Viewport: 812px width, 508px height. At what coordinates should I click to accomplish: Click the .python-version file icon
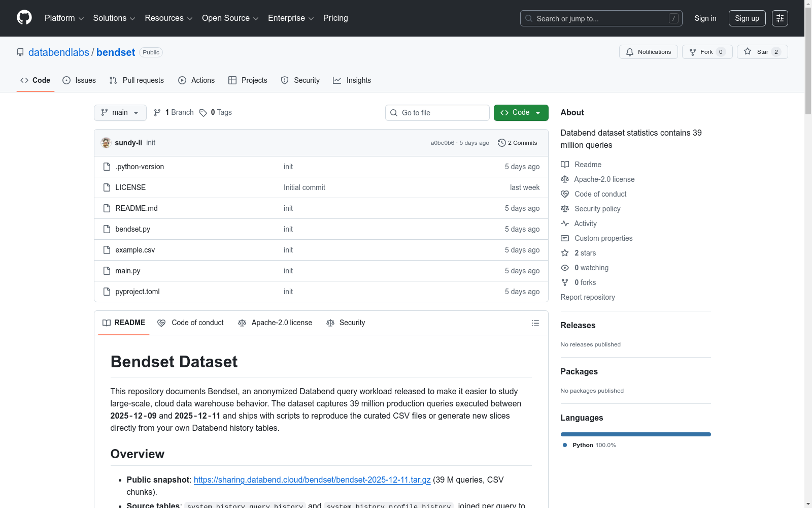tap(107, 167)
